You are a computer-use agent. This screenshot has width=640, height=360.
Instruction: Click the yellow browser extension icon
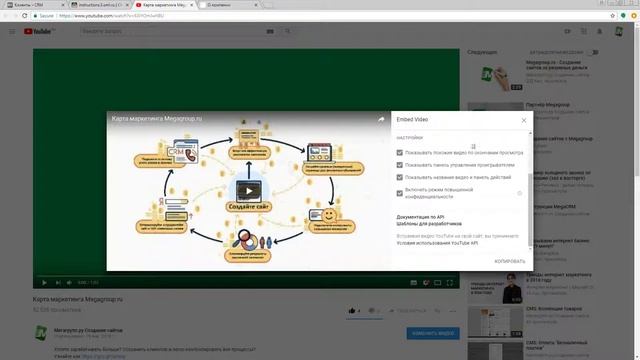[x=634, y=16]
